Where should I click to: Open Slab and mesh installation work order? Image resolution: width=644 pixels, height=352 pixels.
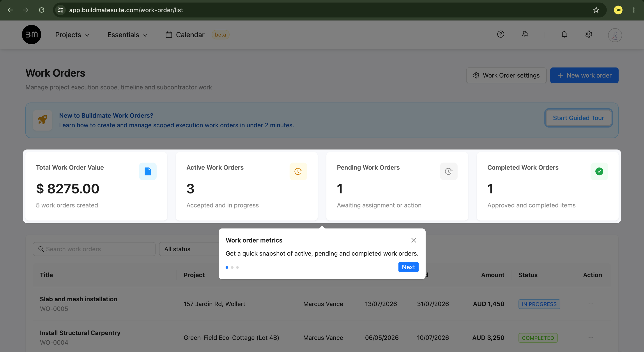(78, 299)
